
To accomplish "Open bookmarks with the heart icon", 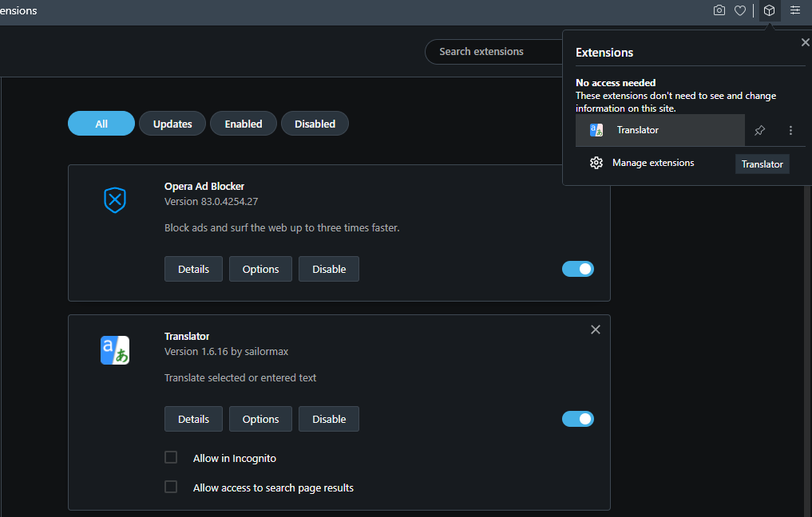I will click(740, 10).
